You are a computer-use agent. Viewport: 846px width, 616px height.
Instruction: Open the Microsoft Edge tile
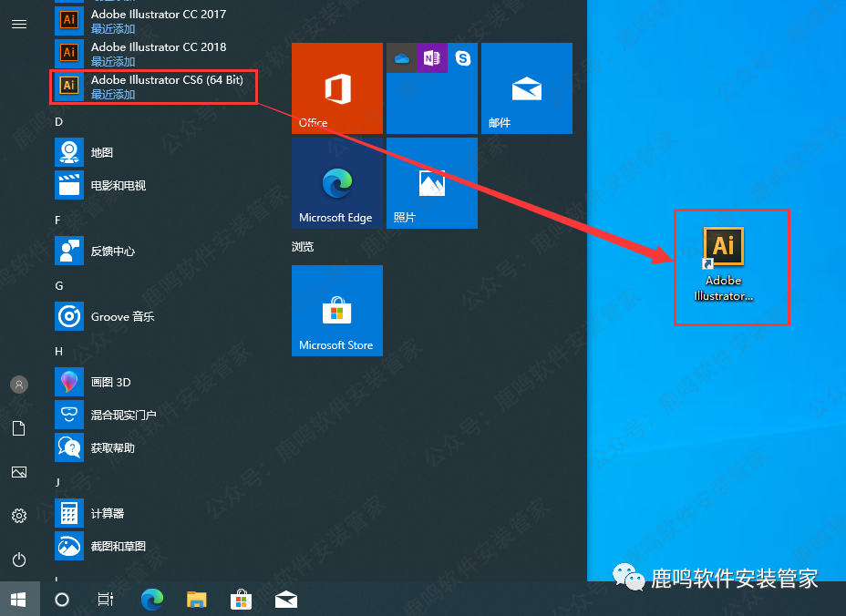(x=337, y=183)
